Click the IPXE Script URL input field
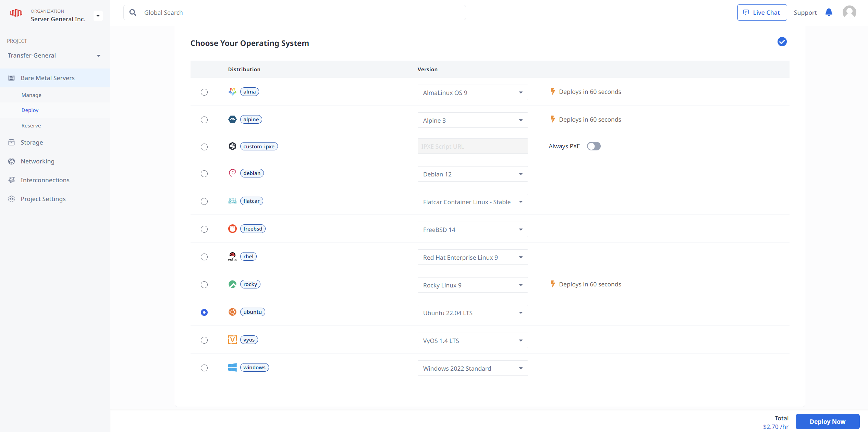868x432 pixels. point(472,146)
